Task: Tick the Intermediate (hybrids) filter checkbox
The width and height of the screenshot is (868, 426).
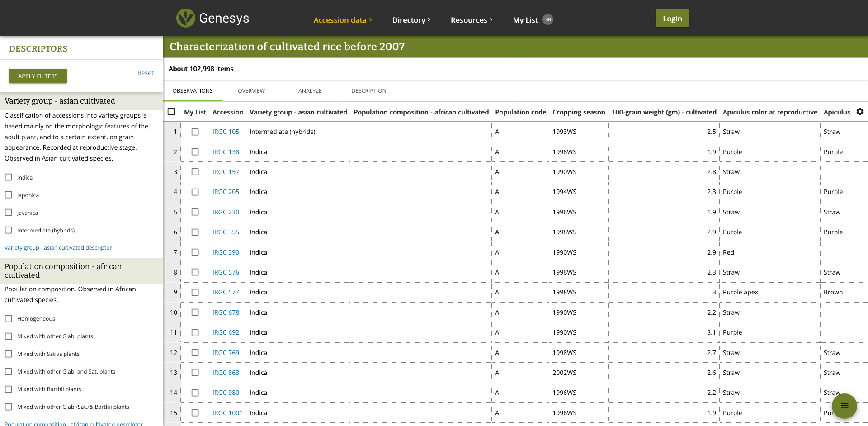Action: click(9, 230)
